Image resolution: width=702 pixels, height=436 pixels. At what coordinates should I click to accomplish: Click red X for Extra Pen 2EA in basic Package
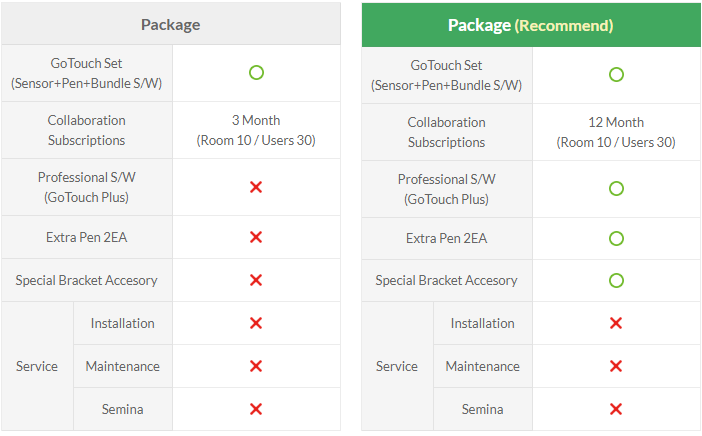click(256, 237)
